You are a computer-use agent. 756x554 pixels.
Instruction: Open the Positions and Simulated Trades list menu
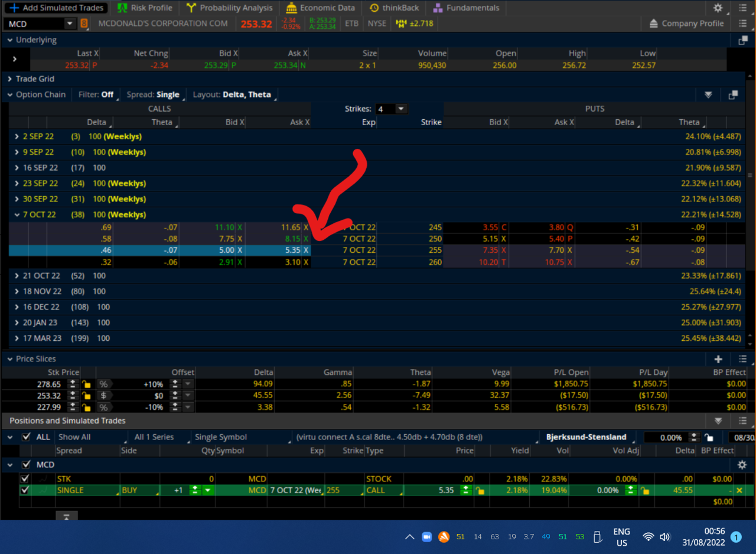click(743, 421)
